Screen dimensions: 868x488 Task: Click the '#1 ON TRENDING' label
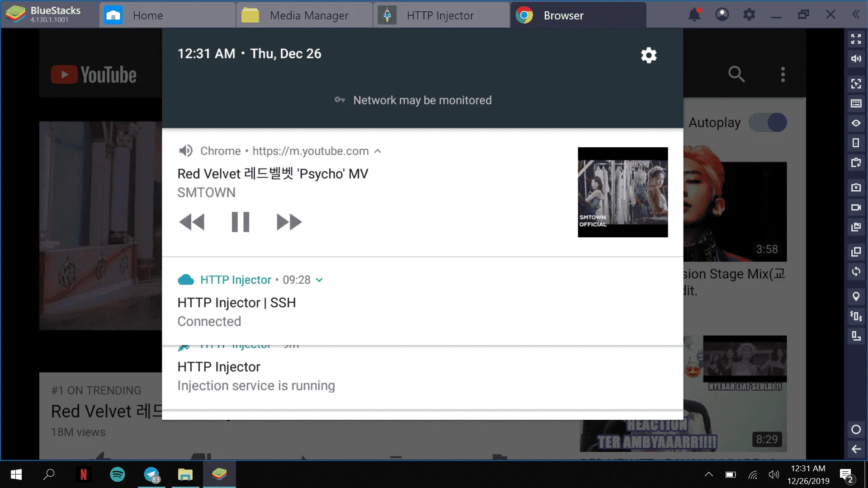point(96,390)
